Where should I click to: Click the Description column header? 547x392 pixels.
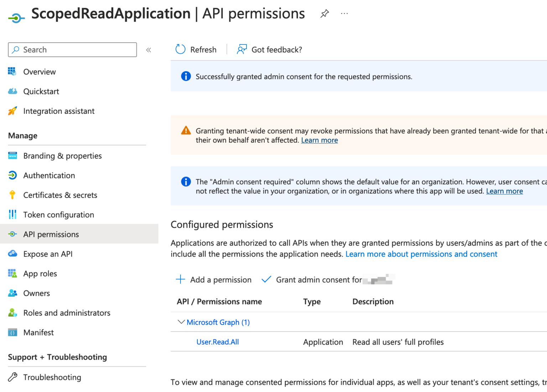pyautogui.click(x=373, y=302)
